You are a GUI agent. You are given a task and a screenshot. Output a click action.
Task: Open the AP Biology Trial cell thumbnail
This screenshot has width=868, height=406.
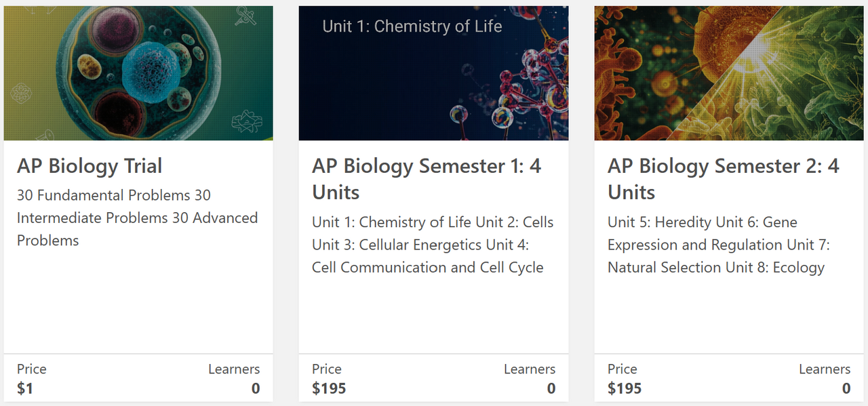(138, 73)
